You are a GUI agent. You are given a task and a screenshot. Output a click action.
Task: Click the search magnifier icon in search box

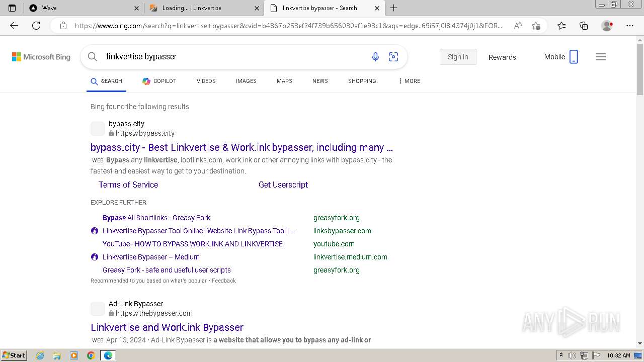tap(93, 57)
